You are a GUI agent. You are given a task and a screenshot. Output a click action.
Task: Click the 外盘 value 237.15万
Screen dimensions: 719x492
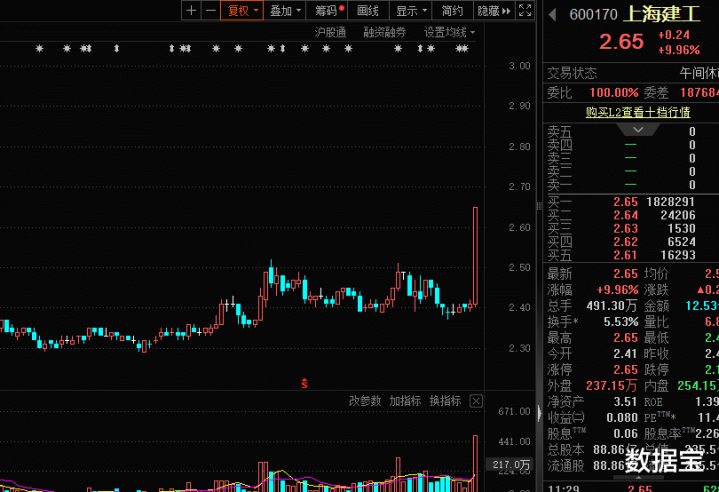pyautogui.click(x=612, y=386)
